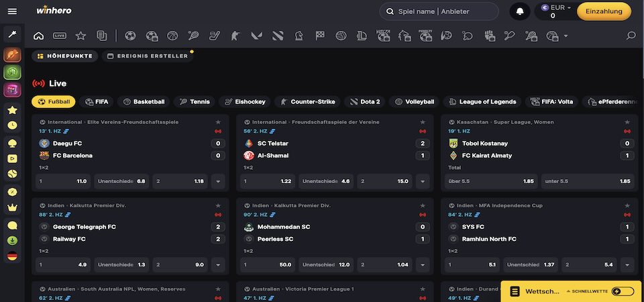Click the green download app sidebar icon
The image size is (644, 302).
point(12,241)
